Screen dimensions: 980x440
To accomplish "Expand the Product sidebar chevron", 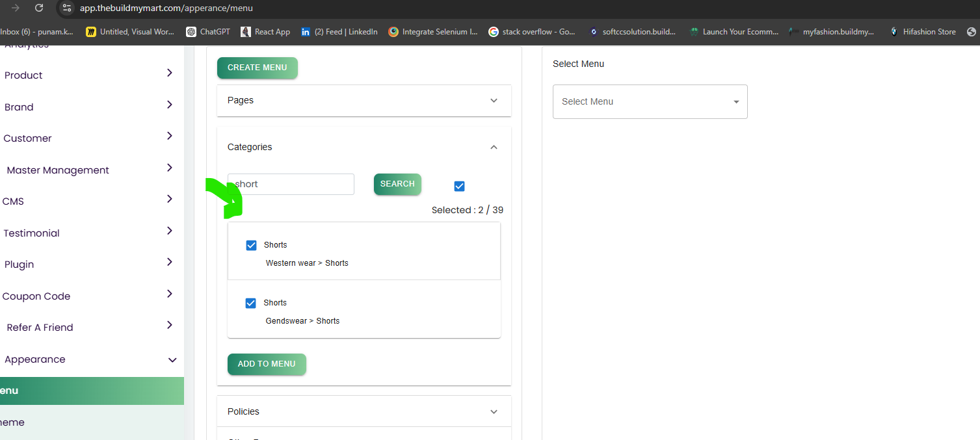I will pos(169,73).
